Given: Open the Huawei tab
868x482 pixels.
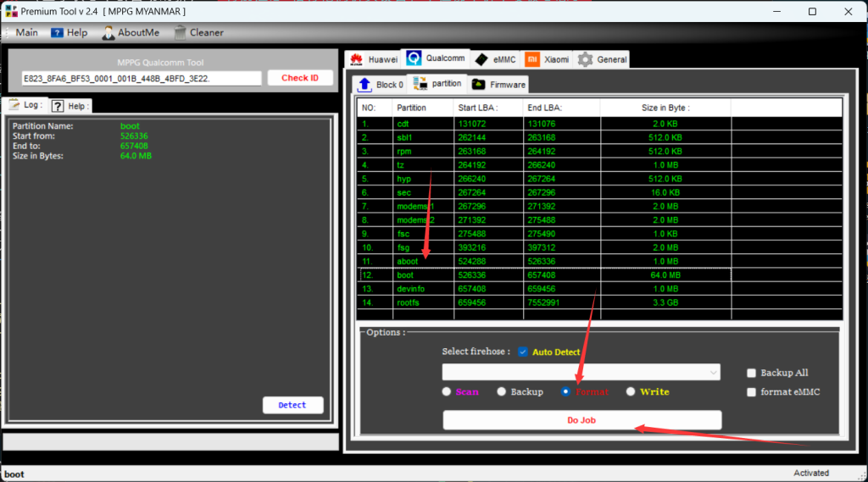Looking at the screenshot, I should pyautogui.click(x=372, y=59).
